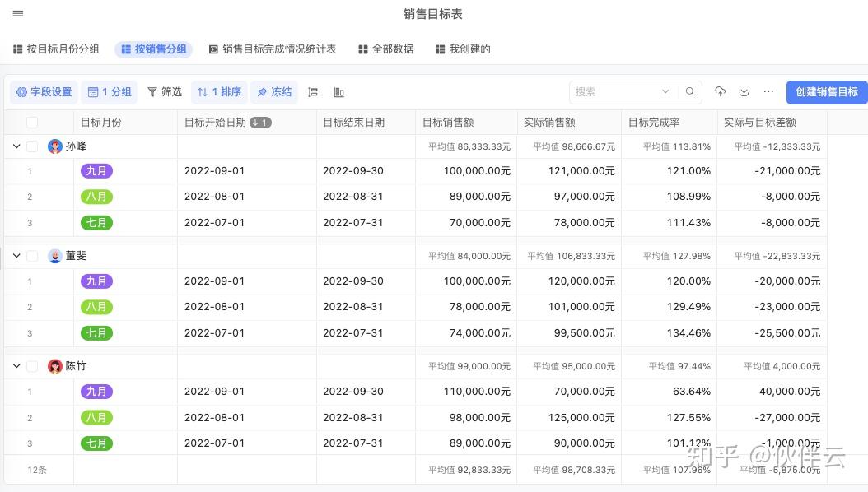This screenshot has height=492, width=868.
Task: Open the more options ellipsis menu
Action: pyautogui.click(x=768, y=92)
